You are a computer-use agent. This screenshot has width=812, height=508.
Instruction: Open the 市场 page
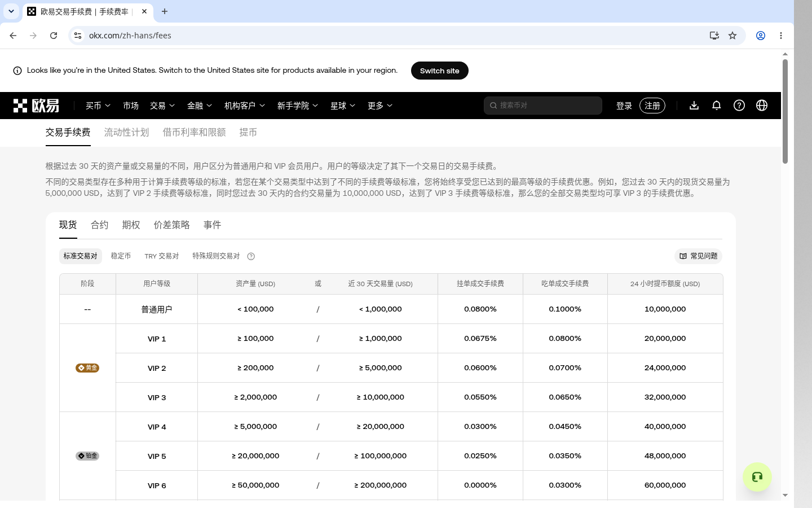pyautogui.click(x=131, y=106)
